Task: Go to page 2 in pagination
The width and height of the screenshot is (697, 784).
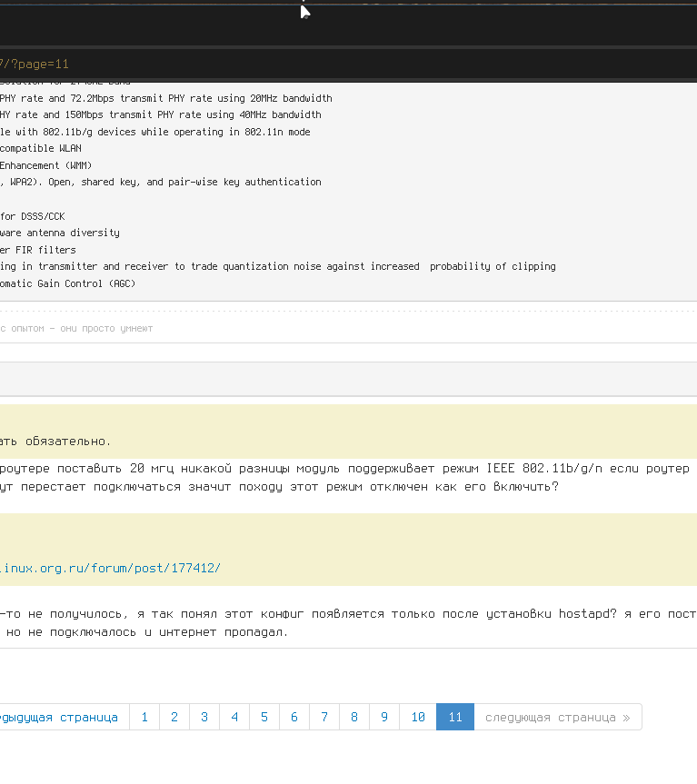Action: (174, 717)
